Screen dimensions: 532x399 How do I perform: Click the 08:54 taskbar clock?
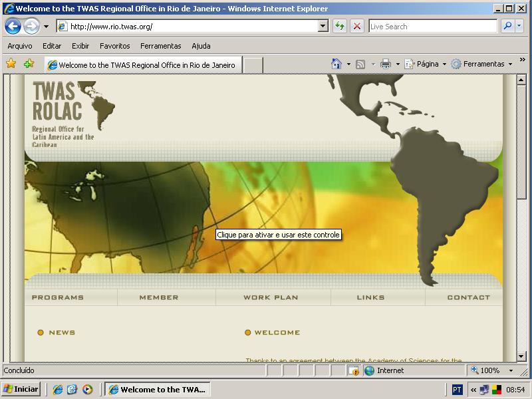click(x=515, y=390)
